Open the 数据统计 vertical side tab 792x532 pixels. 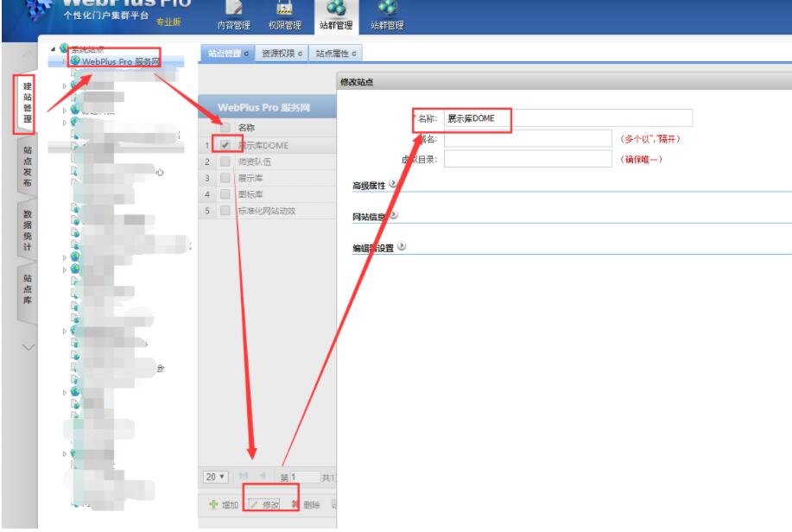coord(28,230)
